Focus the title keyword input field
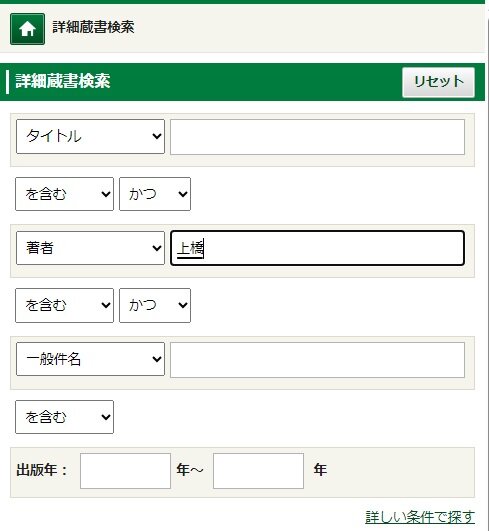Screen dimensions: 489x531 [317, 137]
